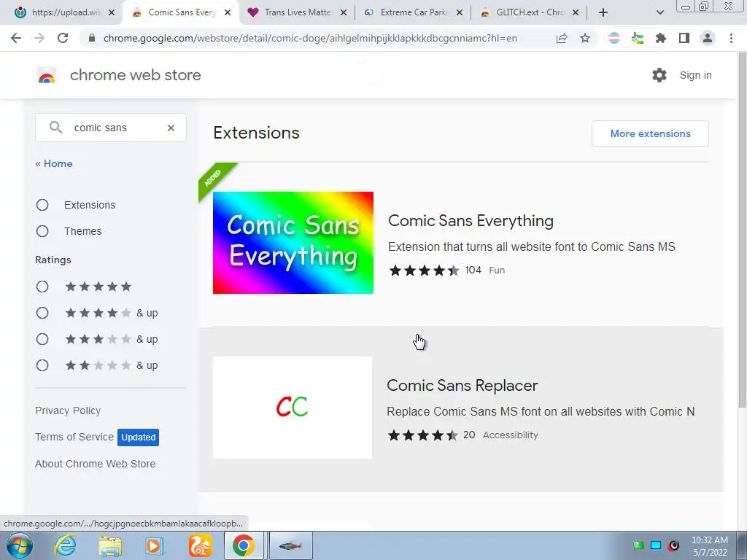Reload the current page
The width and height of the screenshot is (747, 560).
tap(63, 38)
